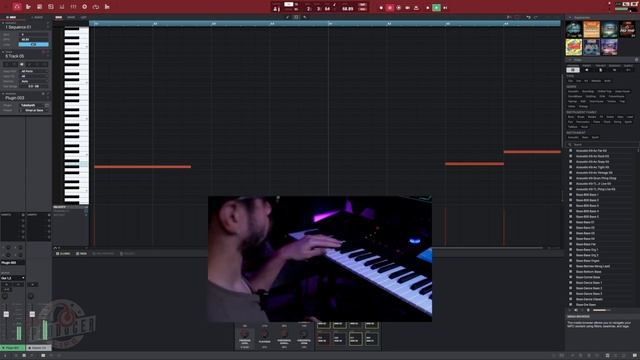Click the second channel volume fader handle

[32, 314]
